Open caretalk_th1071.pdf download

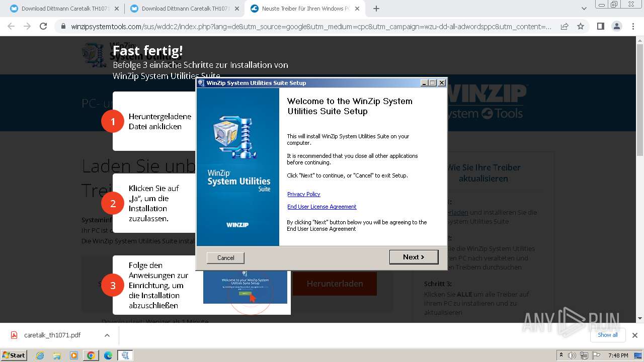[52, 335]
